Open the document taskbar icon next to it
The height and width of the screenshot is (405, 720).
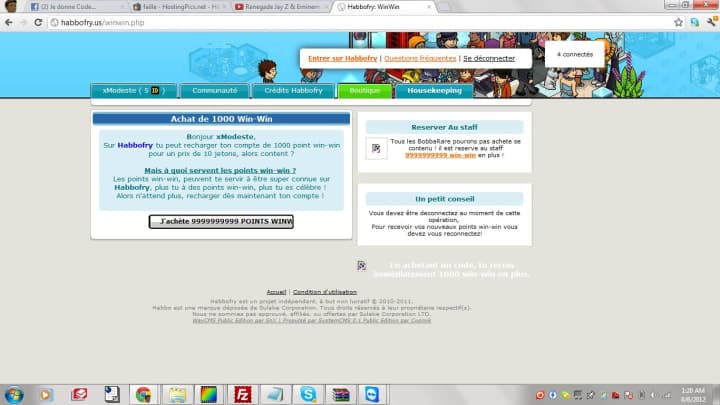tap(112, 394)
